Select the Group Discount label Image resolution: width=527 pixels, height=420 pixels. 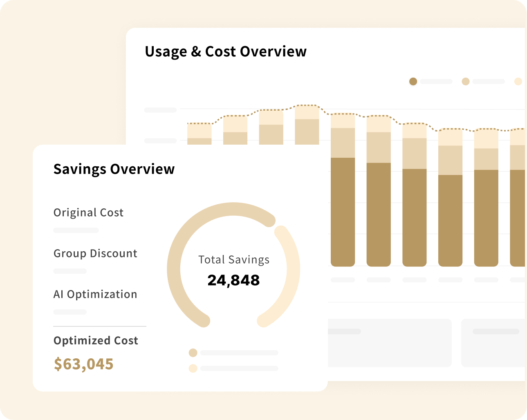(95, 254)
